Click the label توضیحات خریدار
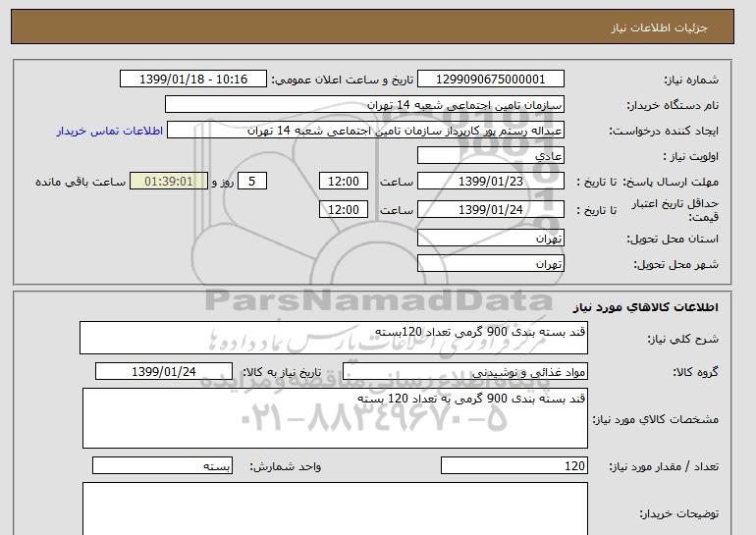 [x=678, y=513]
